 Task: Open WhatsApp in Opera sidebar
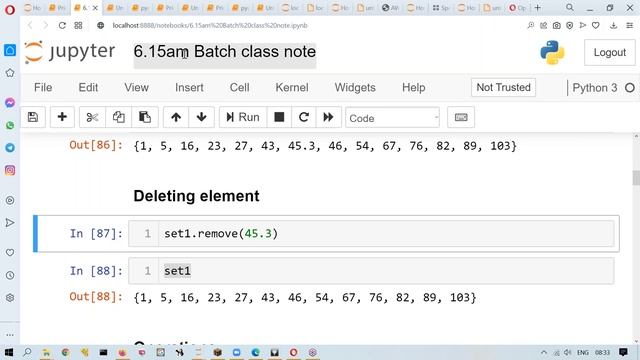coord(10,125)
